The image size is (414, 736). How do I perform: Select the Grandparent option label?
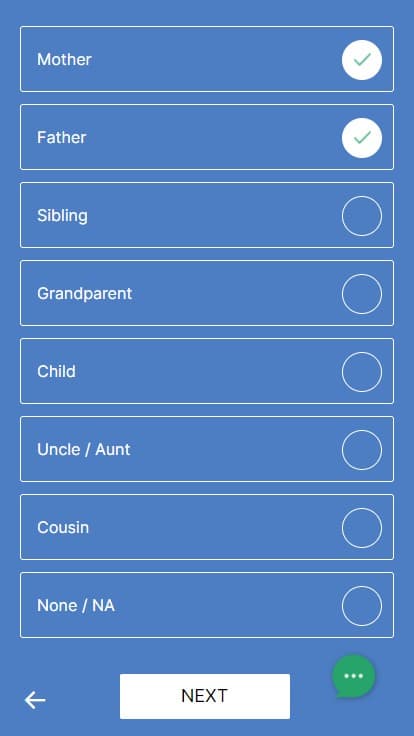[84, 294]
